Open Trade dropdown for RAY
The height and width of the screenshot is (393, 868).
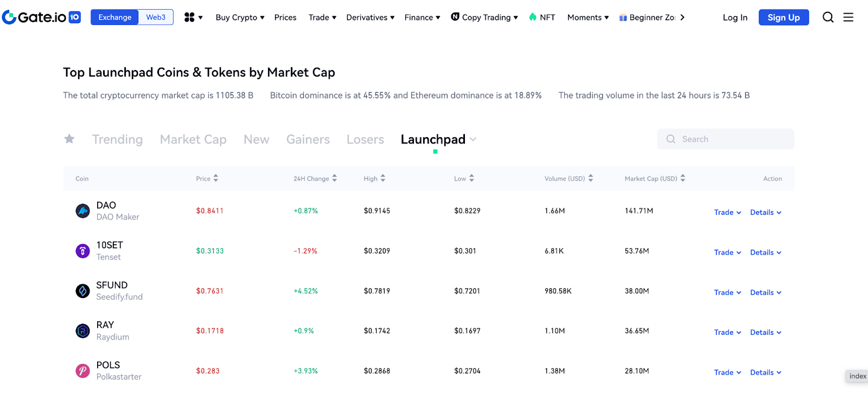tap(727, 332)
